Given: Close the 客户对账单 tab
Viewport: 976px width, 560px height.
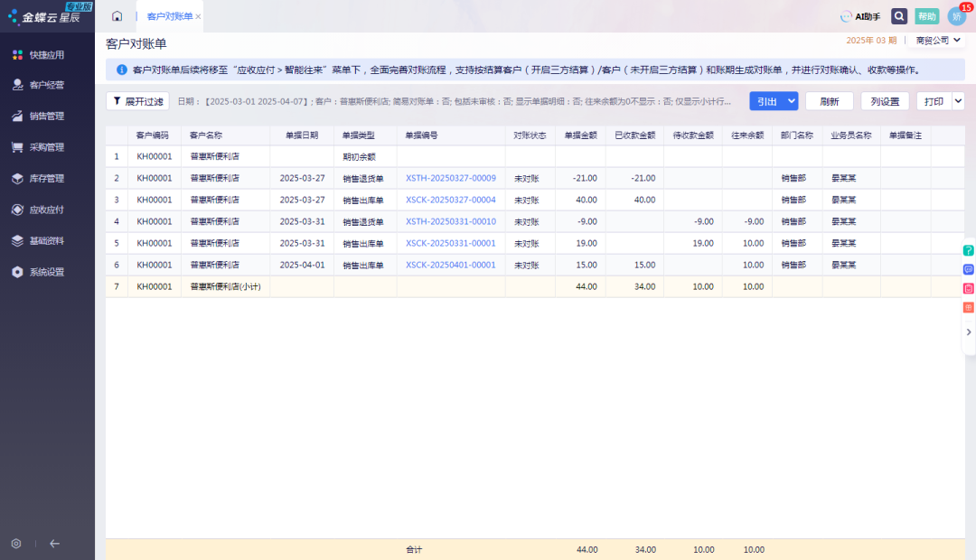Looking at the screenshot, I should pyautogui.click(x=198, y=17).
